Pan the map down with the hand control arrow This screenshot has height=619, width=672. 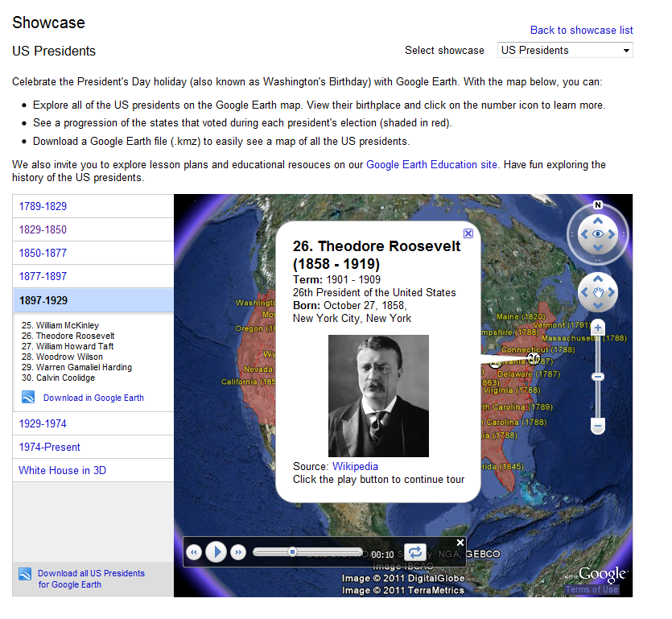click(598, 306)
